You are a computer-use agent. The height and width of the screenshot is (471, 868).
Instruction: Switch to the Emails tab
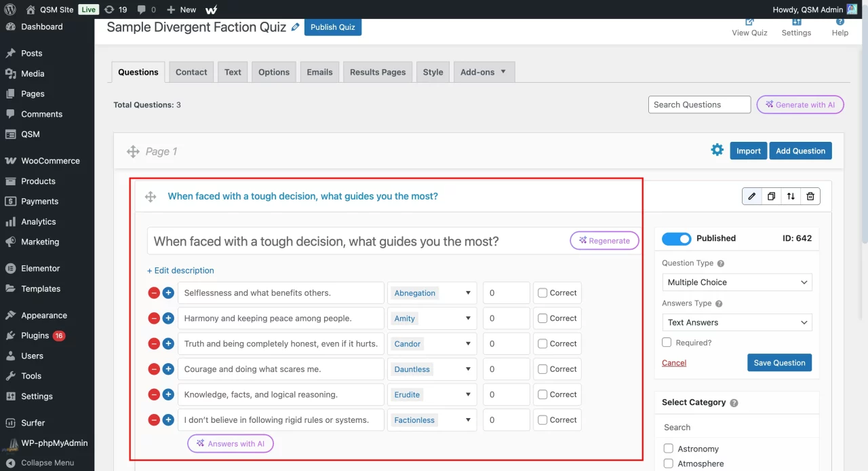coord(319,72)
